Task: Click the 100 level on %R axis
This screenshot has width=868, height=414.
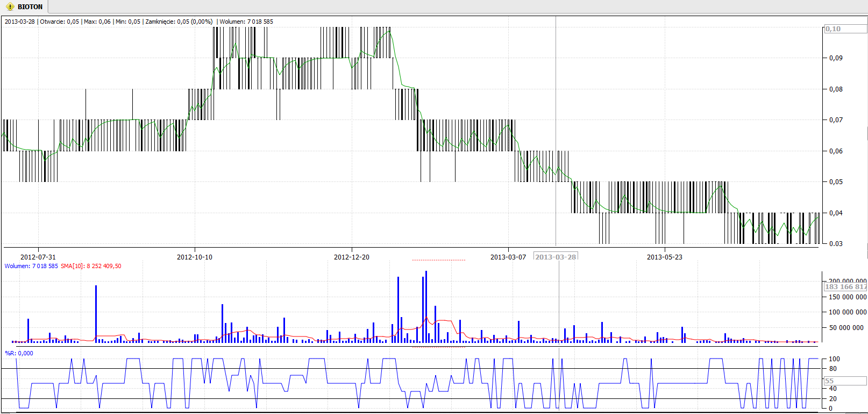Action: 834,359
